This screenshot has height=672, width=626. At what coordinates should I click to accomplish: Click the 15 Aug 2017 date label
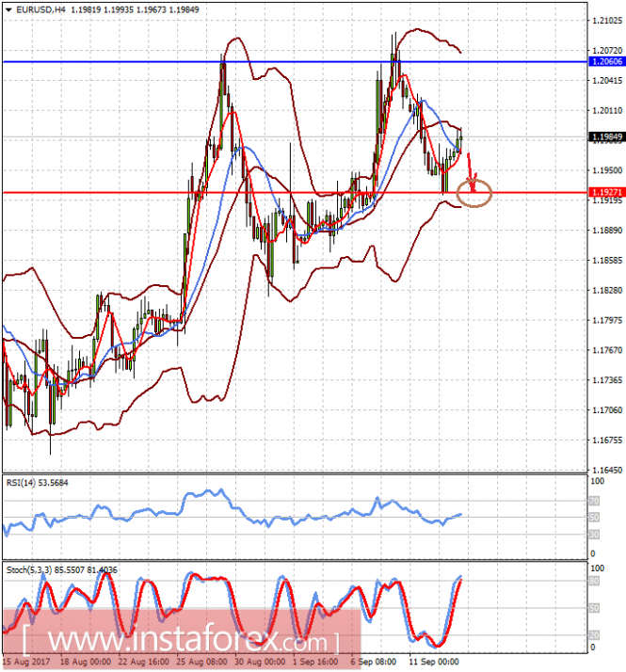pos(26,662)
